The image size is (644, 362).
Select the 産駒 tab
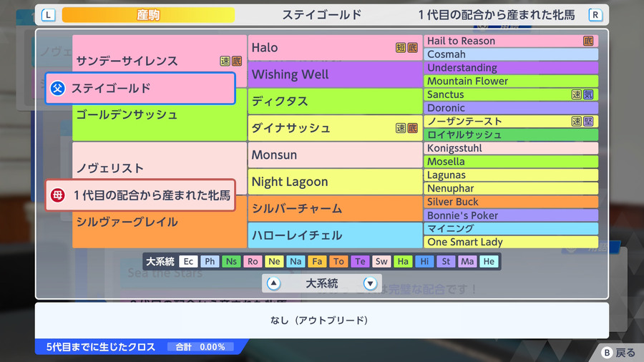(x=148, y=15)
